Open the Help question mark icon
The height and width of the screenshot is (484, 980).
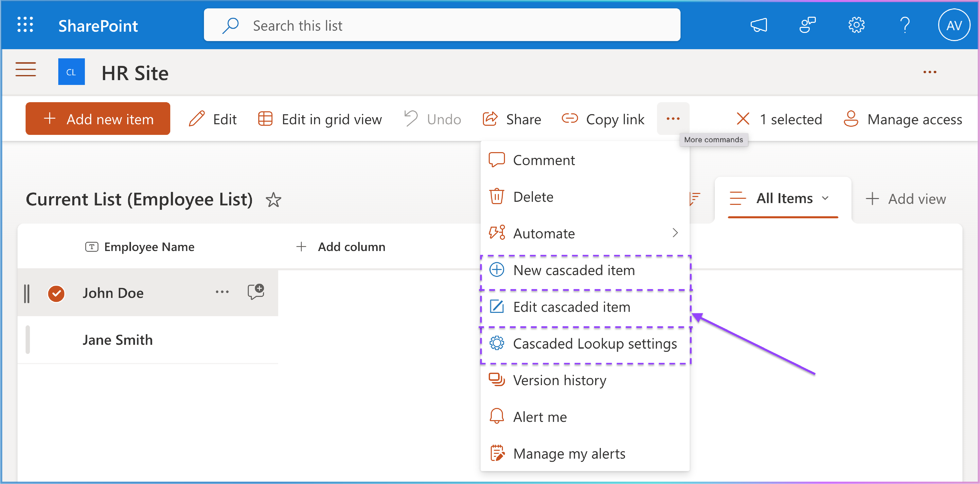(905, 25)
